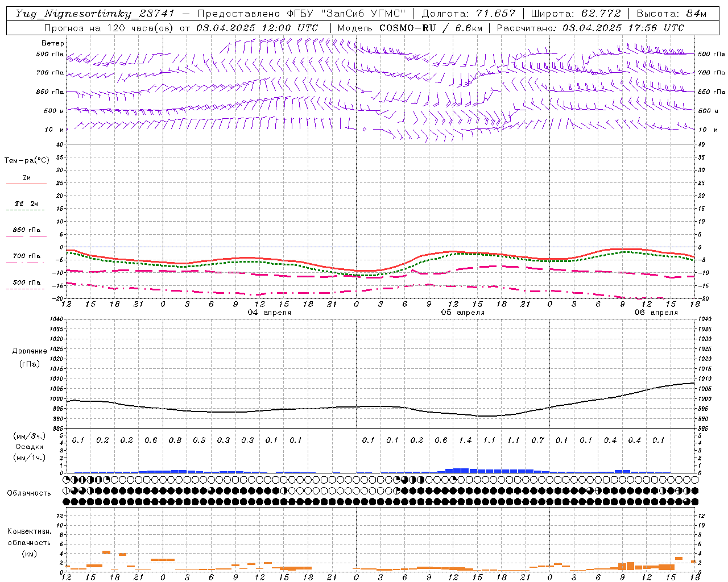Click the 0.7 precipitation value
Screen dimensions: 728x582
[538, 440]
